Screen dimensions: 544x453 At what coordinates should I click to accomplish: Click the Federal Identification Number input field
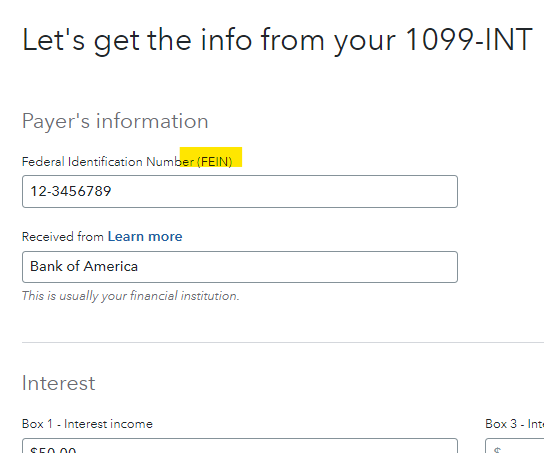click(x=240, y=191)
